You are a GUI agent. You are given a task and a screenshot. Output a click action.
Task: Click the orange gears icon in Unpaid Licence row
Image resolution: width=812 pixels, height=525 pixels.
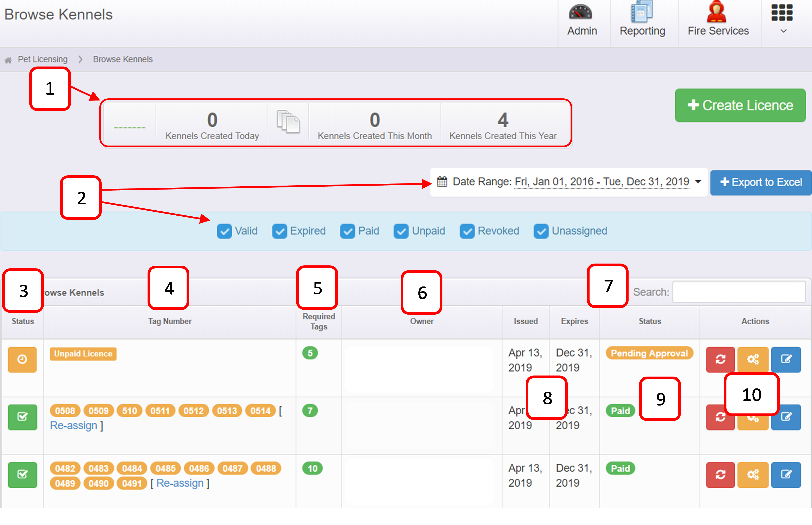coord(753,359)
